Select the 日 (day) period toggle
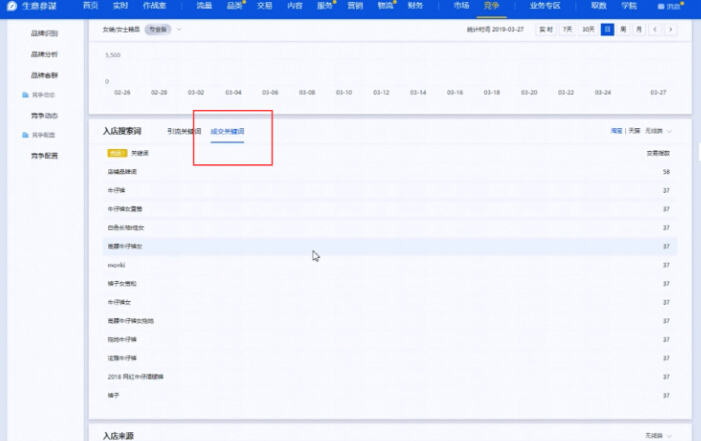 tap(607, 30)
